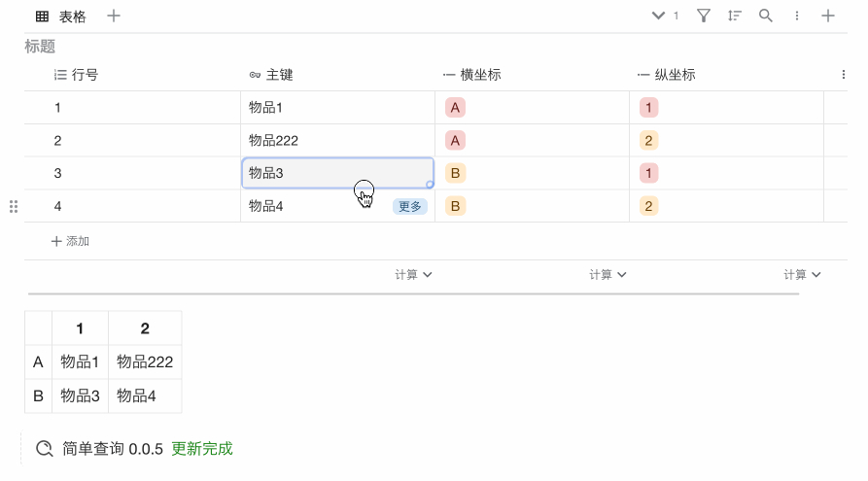Click the 简单查询 refresh icon
The image size is (868, 481).
pos(44,449)
